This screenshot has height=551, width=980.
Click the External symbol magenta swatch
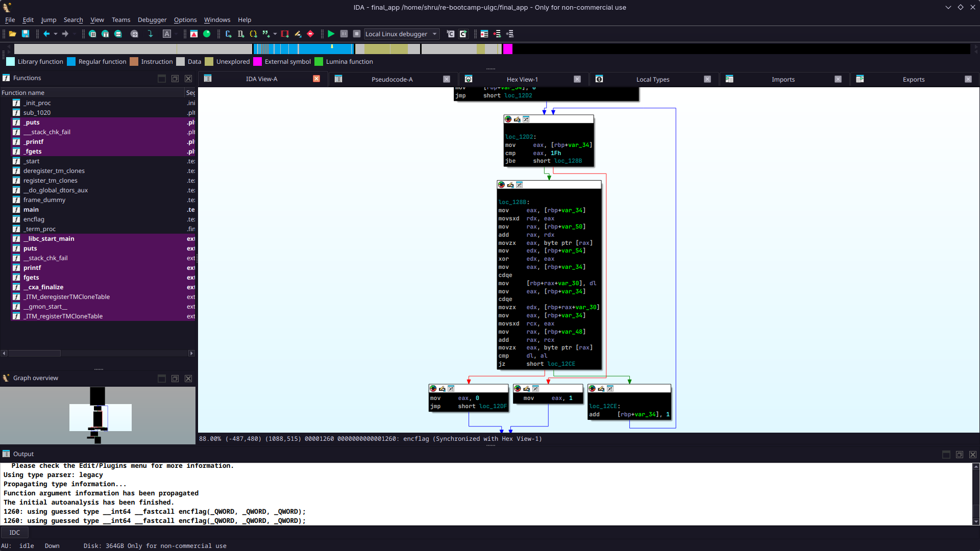click(x=257, y=62)
